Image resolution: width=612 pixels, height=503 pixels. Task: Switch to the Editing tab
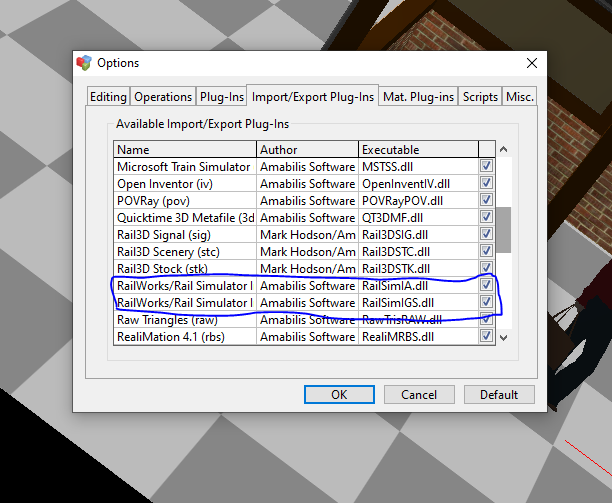tap(108, 96)
